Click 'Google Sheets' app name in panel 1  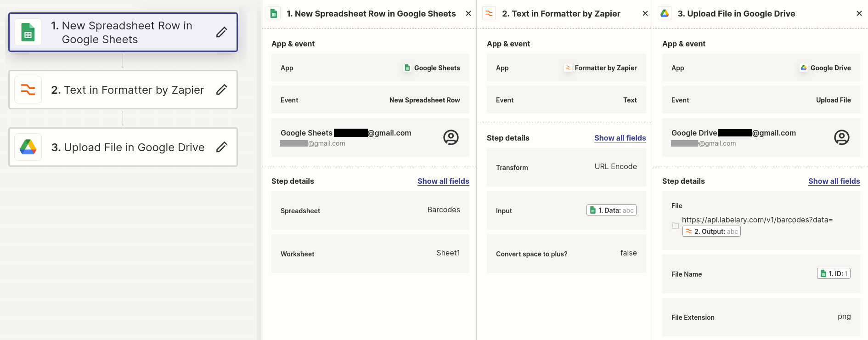click(437, 68)
